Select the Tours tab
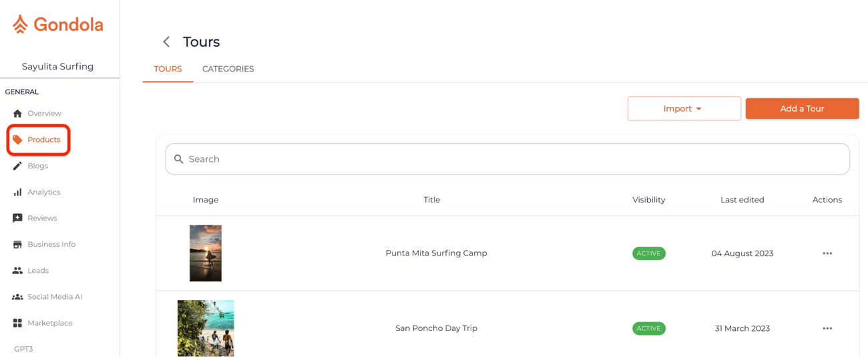868x357 pixels. click(168, 69)
